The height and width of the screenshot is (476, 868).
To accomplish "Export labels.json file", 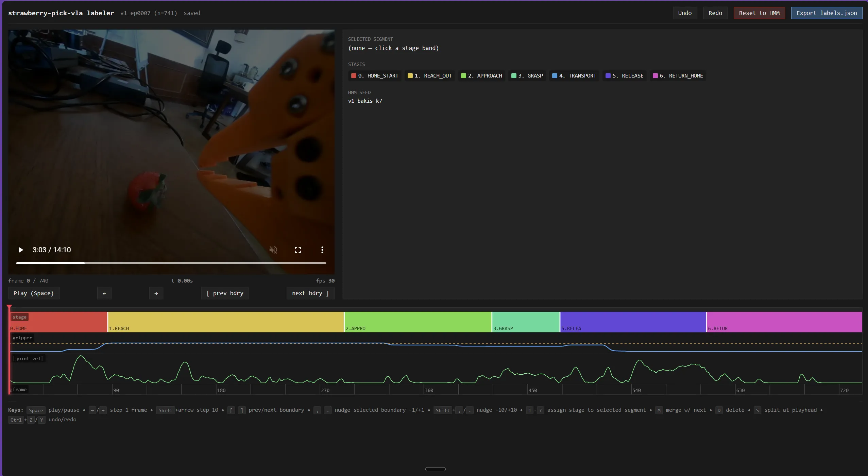I will coord(827,13).
